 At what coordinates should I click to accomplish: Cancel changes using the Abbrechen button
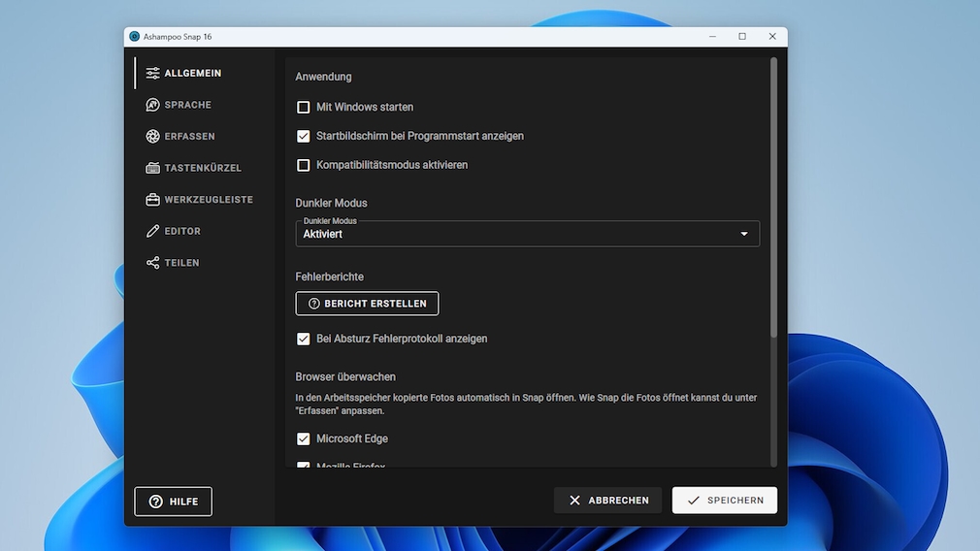[x=607, y=501]
